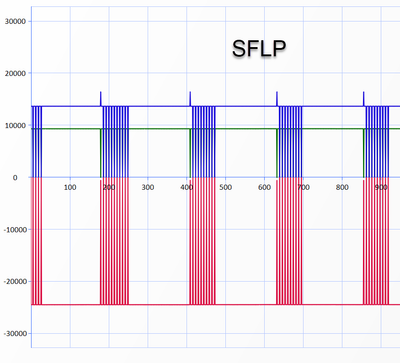Click the 0 y-axis label
Image resolution: width=400 pixels, height=363 pixels.
[15, 178]
